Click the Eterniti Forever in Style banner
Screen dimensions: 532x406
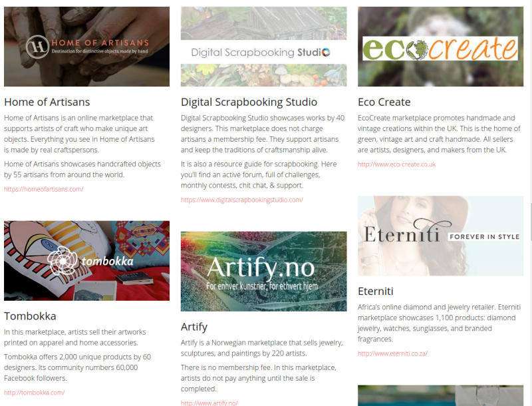click(x=440, y=236)
